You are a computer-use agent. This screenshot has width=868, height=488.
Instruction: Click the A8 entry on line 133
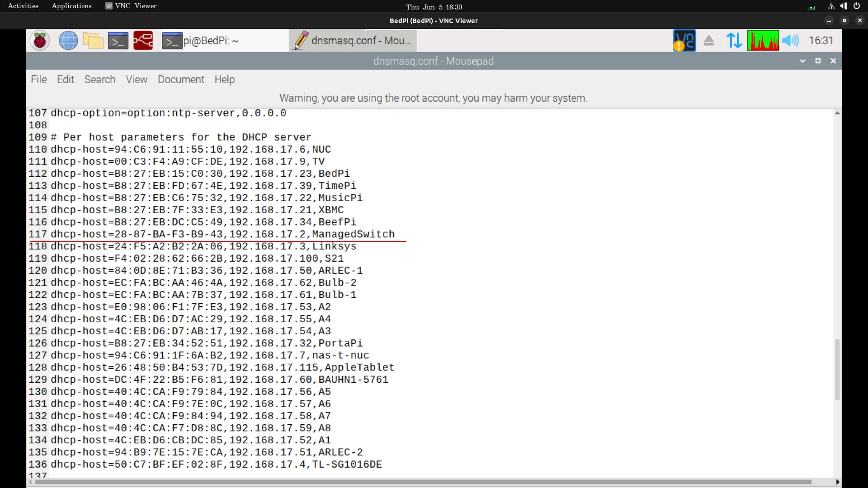[x=191, y=428]
